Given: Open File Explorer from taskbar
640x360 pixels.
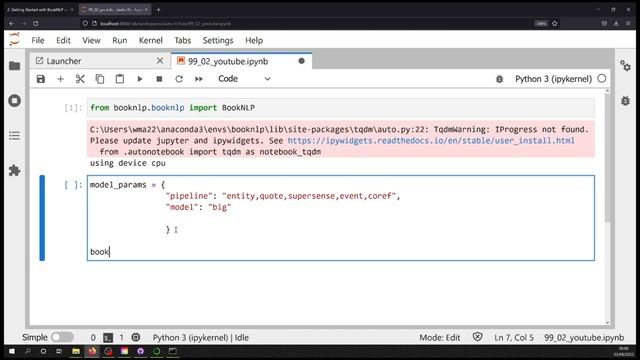Looking at the screenshot, I should (x=76, y=351).
